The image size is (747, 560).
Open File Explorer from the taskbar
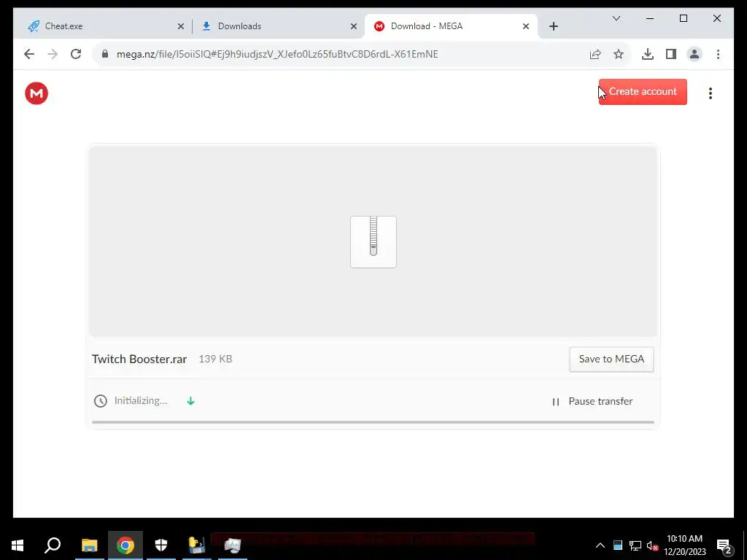pos(89,545)
